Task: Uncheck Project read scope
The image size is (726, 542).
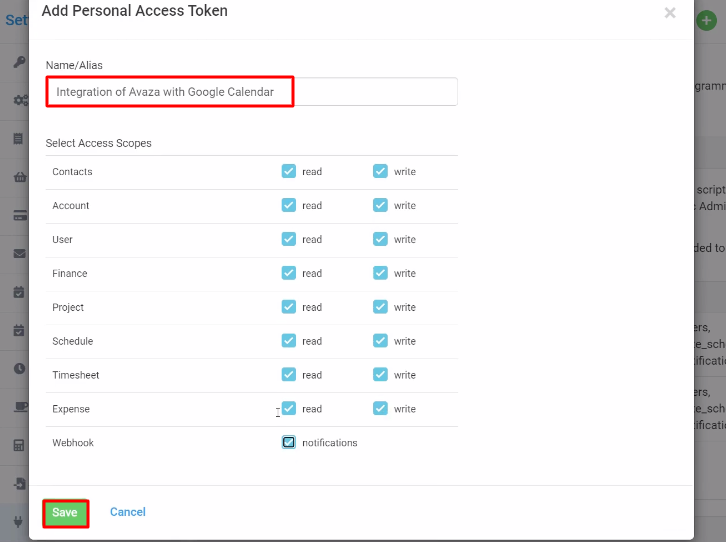Action: (288, 306)
